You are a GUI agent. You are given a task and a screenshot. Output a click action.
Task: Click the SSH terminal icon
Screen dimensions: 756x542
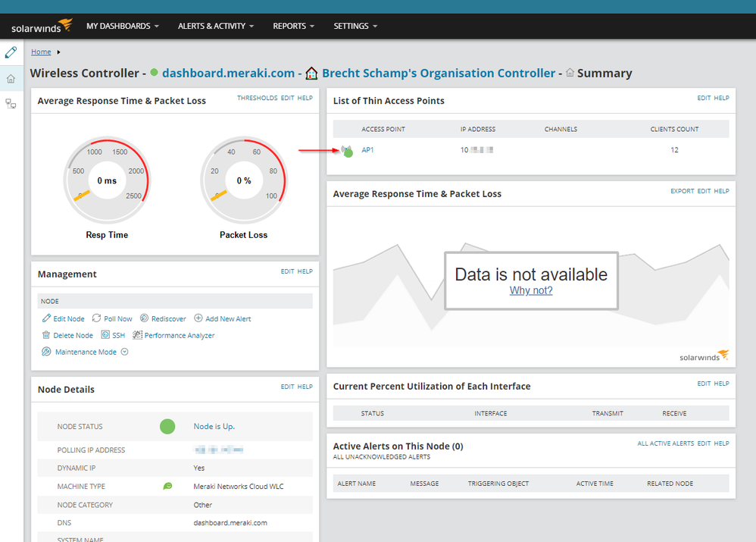(x=105, y=335)
